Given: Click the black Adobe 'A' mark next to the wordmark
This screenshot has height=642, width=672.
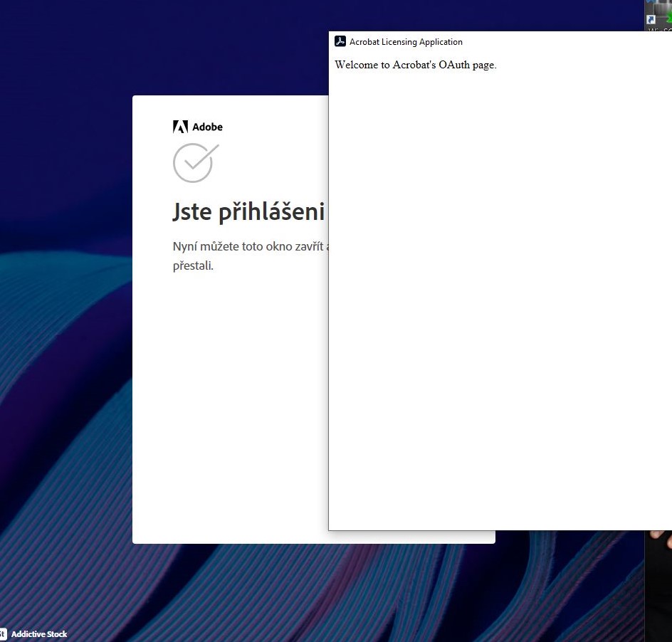Looking at the screenshot, I should coord(179,127).
